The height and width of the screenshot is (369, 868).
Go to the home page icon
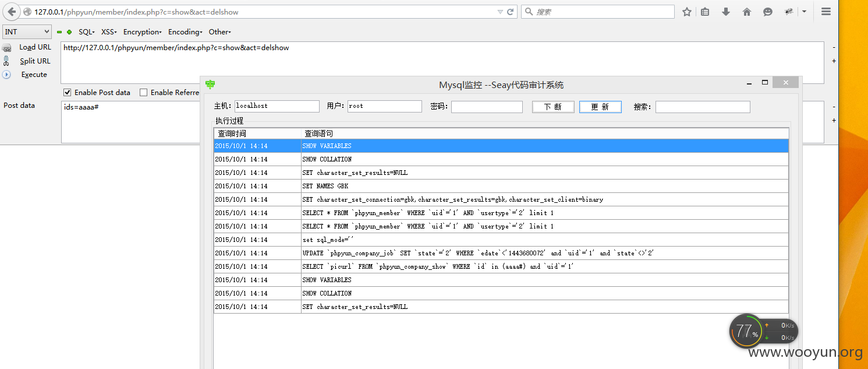(x=747, y=12)
